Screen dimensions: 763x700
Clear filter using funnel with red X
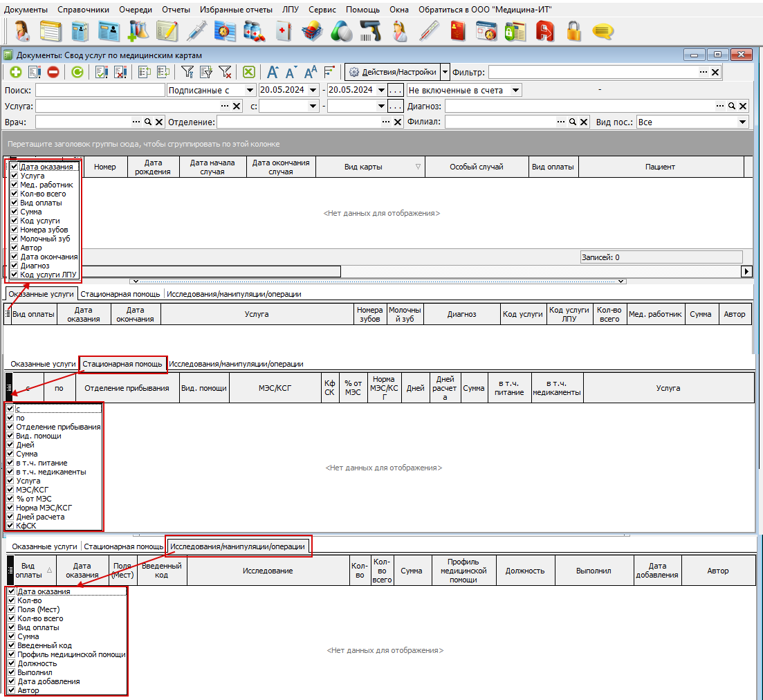coord(225,73)
